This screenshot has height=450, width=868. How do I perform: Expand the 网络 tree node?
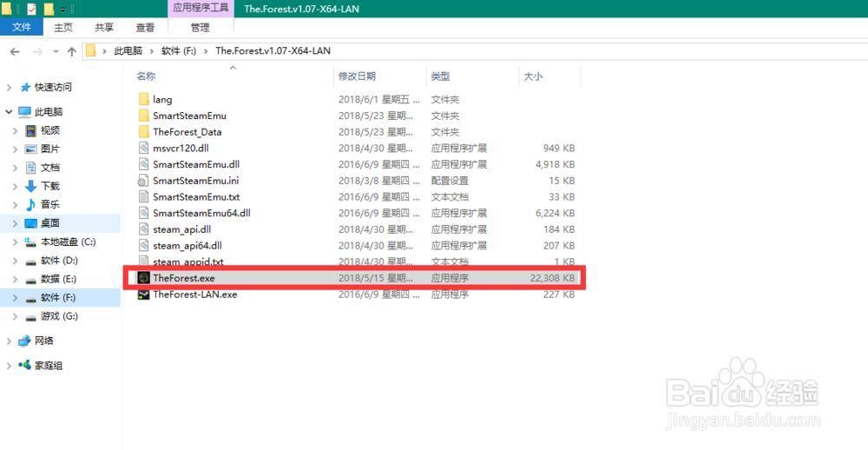(x=9, y=341)
